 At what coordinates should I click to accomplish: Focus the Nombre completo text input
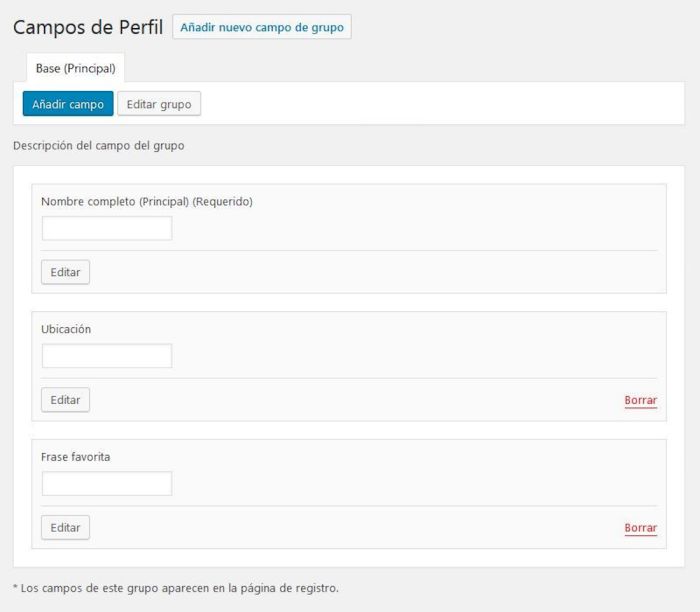coord(107,228)
